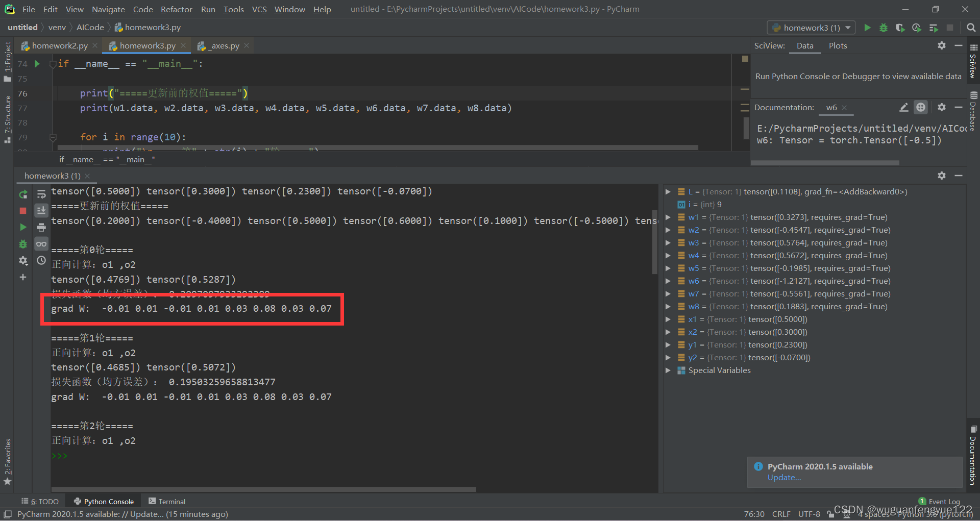The height and width of the screenshot is (521, 980).
Task: Open Documentation panel settings gear
Action: [x=942, y=107]
